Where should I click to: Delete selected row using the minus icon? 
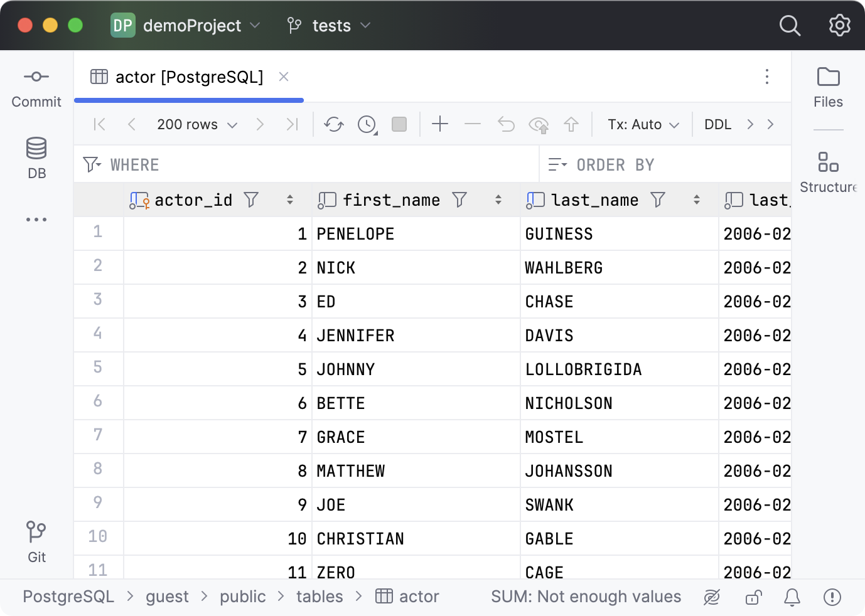472,124
